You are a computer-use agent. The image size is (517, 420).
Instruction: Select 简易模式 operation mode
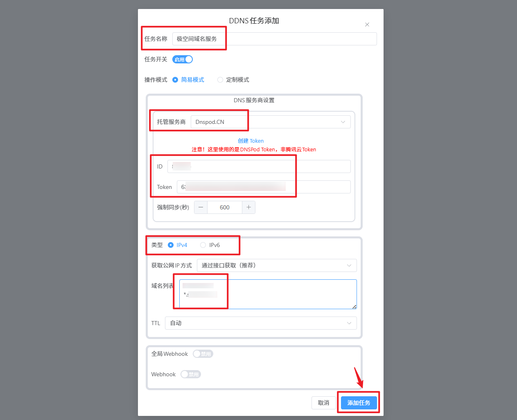click(x=188, y=80)
